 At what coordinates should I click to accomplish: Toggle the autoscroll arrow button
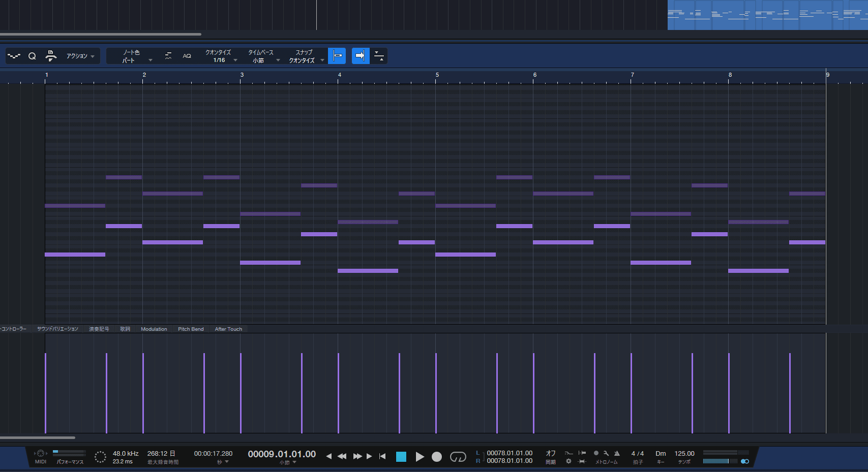point(361,56)
